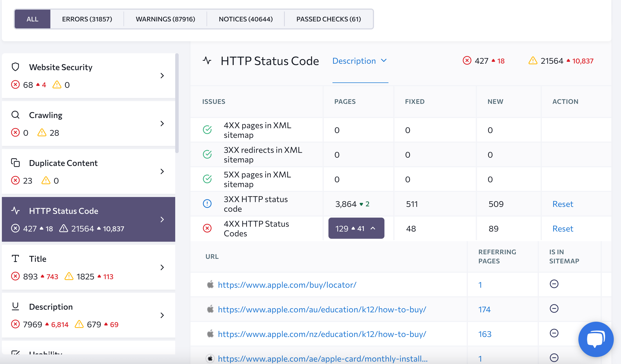Collapse the 129 pages list for 4XX codes
This screenshot has width=621, height=364.
pyautogui.click(x=356, y=228)
